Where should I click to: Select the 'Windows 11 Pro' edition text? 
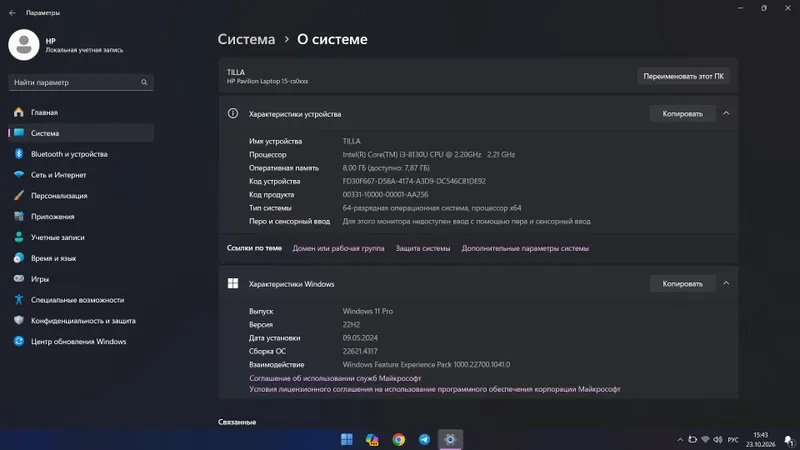point(367,311)
